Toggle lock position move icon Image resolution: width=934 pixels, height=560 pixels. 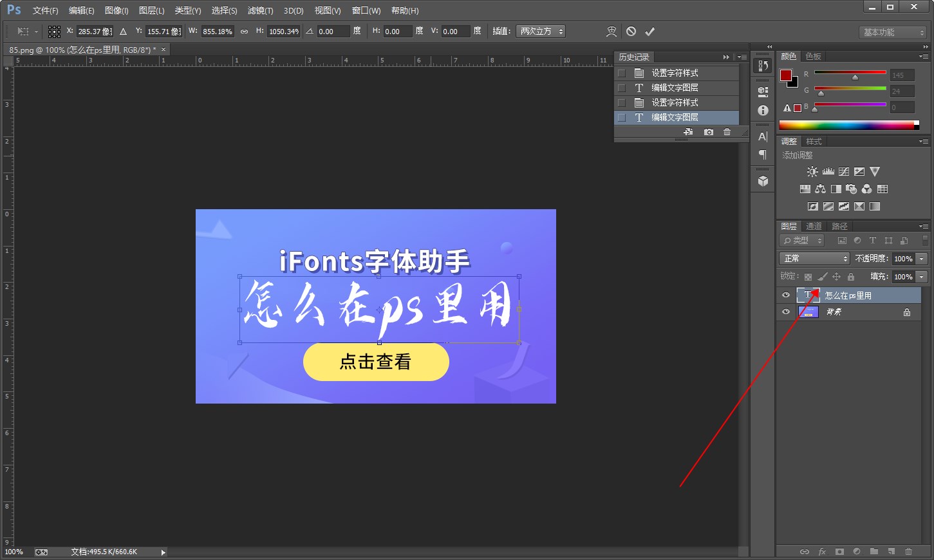pos(837,277)
